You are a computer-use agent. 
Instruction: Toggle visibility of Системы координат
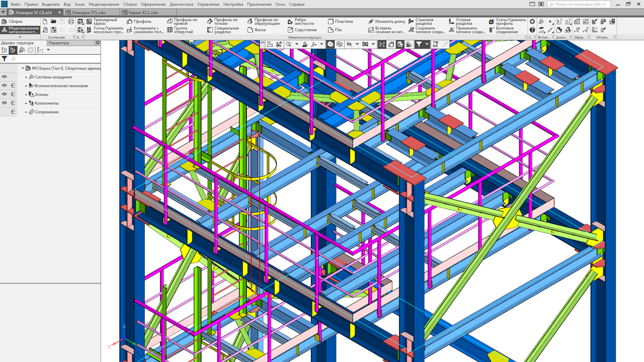4,77
